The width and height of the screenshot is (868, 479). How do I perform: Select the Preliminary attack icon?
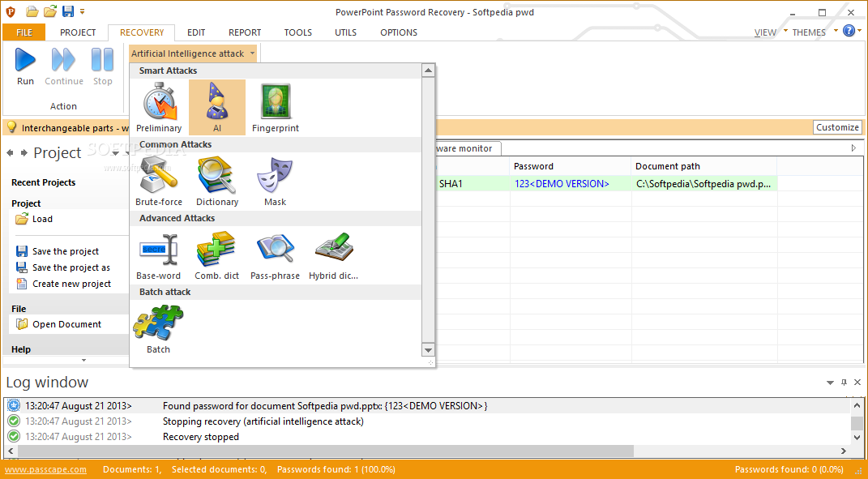click(159, 108)
